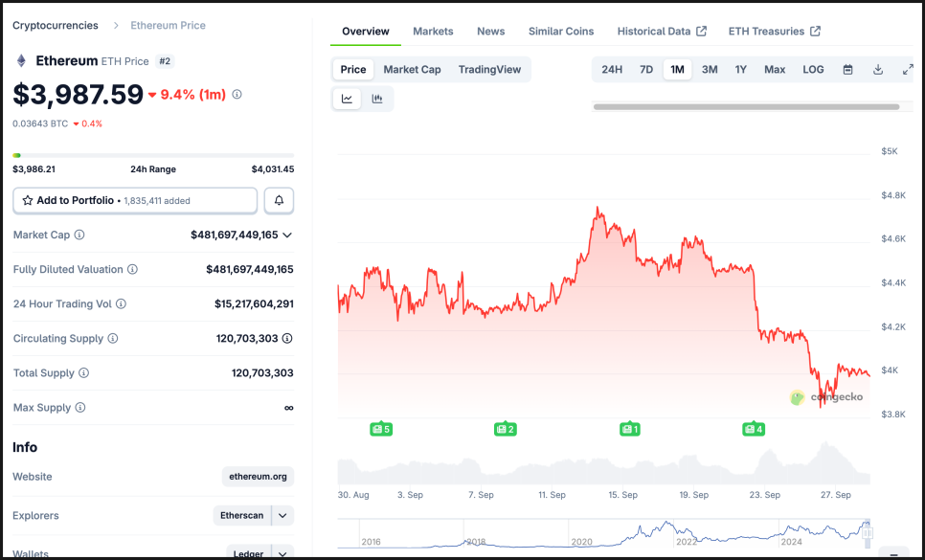Viewport: 925px width, 560px height.
Task: Open the news marker with 2 stories
Action: click(506, 429)
